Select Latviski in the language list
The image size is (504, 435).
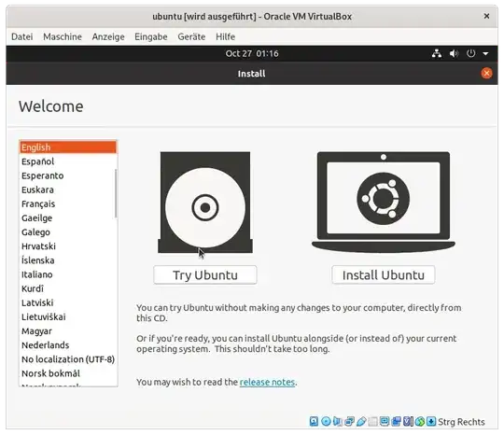point(68,302)
